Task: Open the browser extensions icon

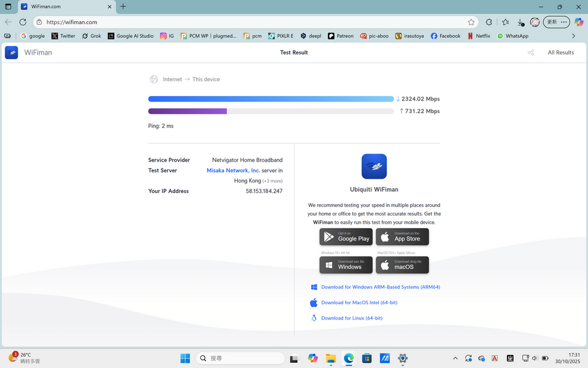Action: (489, 22)
